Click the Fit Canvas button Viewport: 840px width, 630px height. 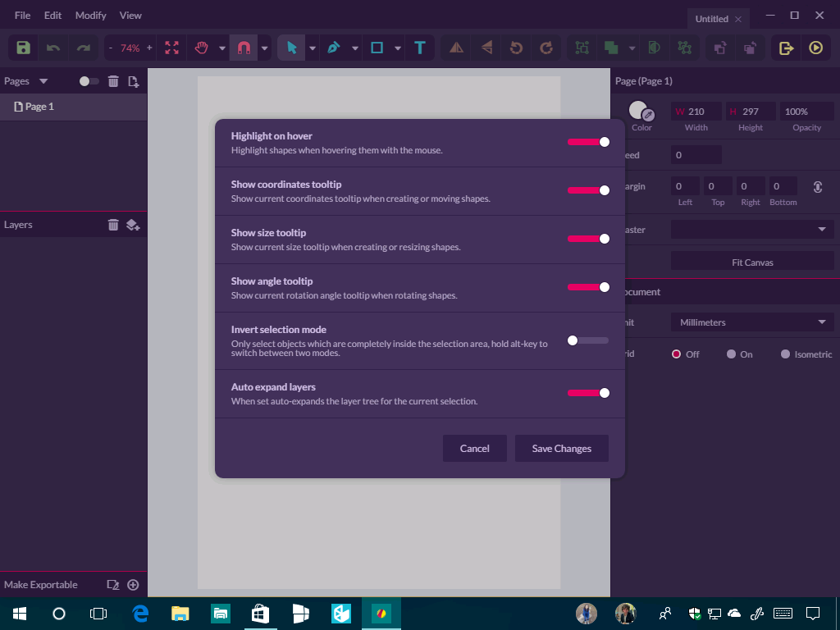tap(752, 262)
